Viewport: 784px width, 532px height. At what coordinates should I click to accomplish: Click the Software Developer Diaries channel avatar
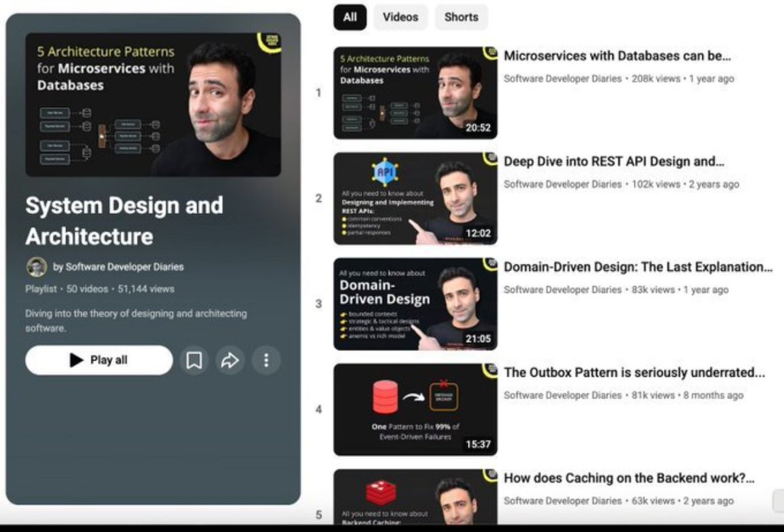(37, 266)
